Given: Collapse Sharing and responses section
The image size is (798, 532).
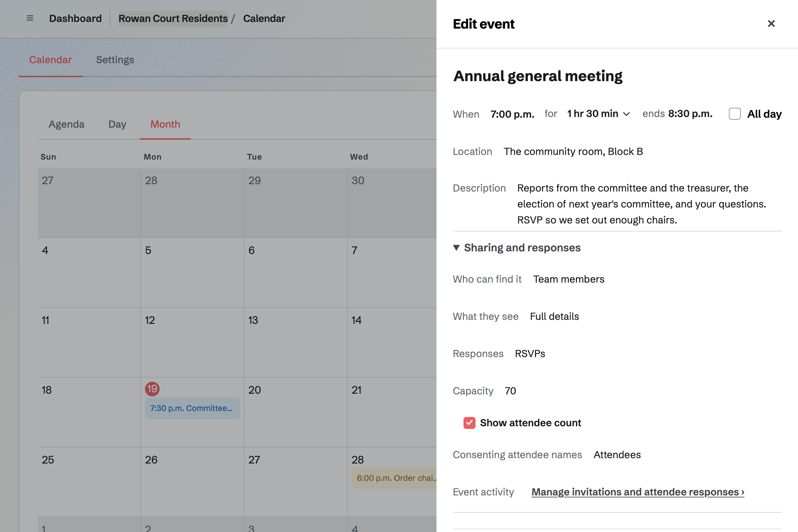Looking at the screenshot, I should point(517,248).
